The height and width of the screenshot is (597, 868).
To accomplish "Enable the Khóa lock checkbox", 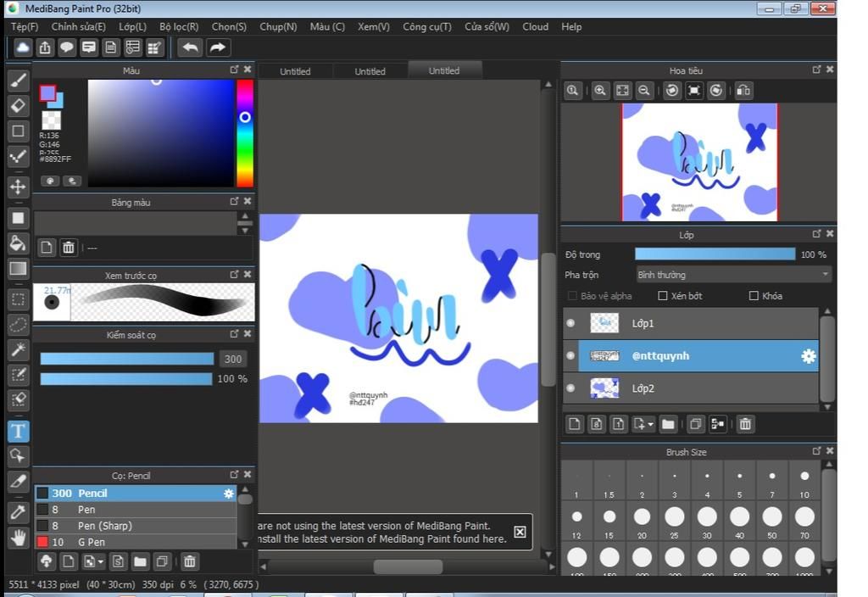I will (754, 296).
